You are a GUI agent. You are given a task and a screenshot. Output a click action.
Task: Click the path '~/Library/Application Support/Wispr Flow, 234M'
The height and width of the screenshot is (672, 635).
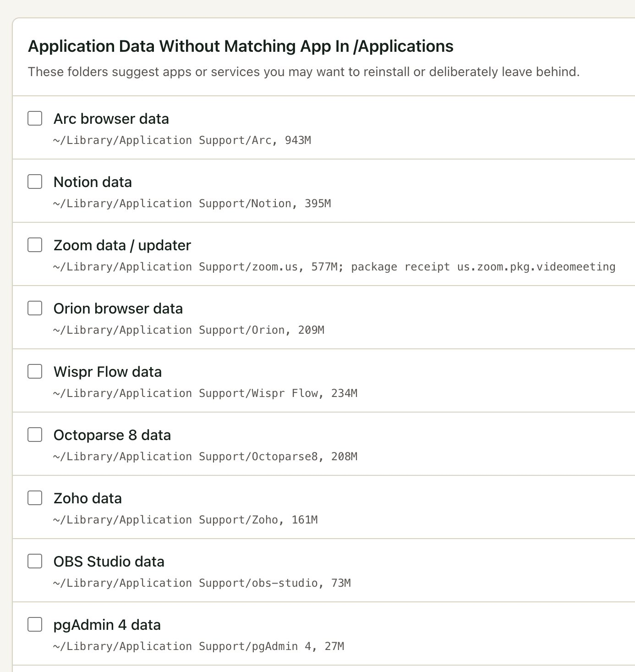click(x=205, y=393)
